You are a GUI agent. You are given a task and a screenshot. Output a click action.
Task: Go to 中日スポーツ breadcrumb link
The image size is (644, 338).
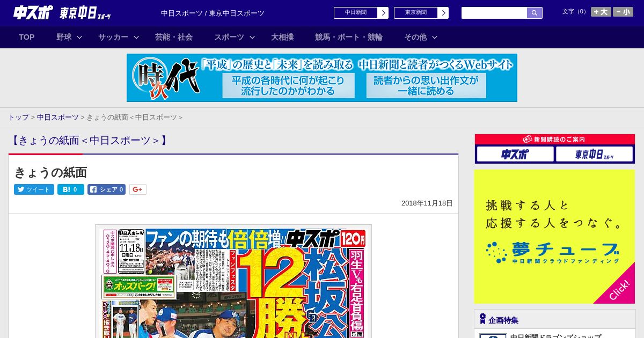pos(58,117)
